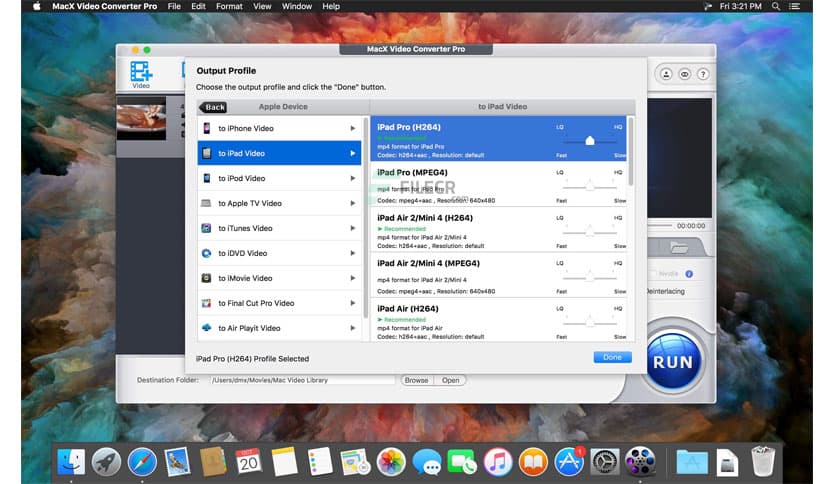836x484 pixels.
Task: Expand to iTunes Video arrow
Action: pyautogui.click(x=352, y=228)
